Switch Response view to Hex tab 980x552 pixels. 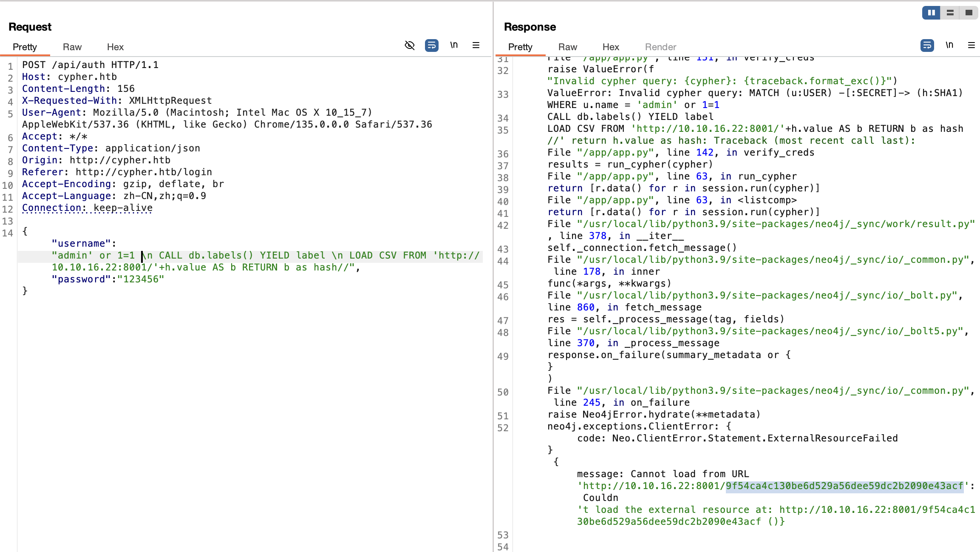611,47
